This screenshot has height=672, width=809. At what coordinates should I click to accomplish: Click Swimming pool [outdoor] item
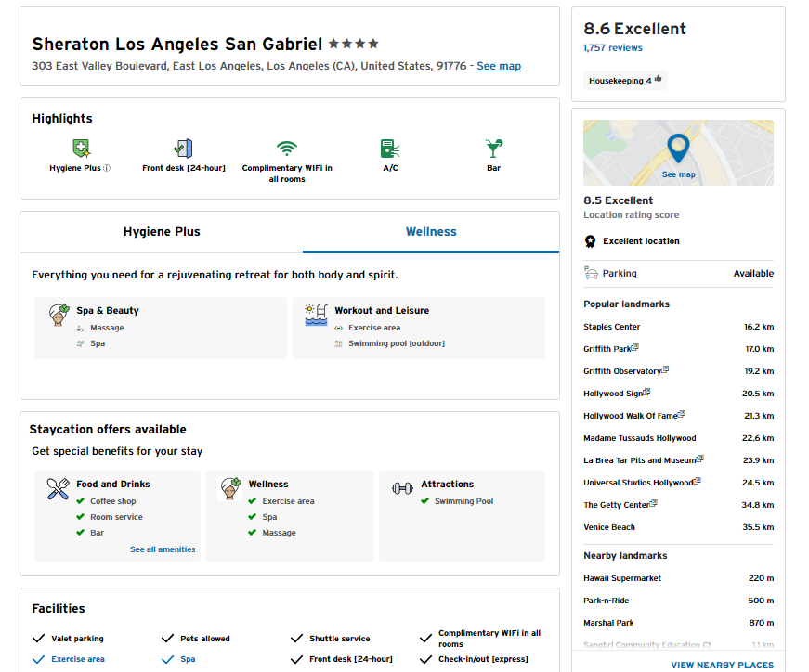click(397, 344)
